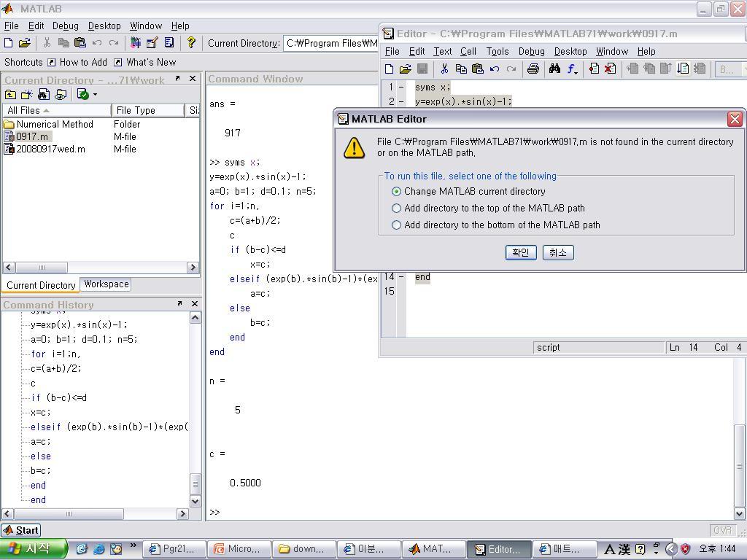
Task: Click the Current Directory path field
Action: click(331, 43)
